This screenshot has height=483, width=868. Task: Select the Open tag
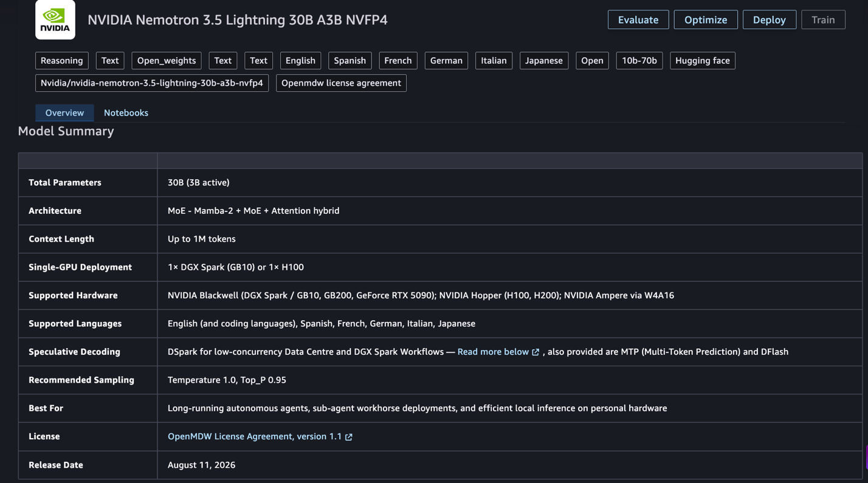(x=592, y=61)
